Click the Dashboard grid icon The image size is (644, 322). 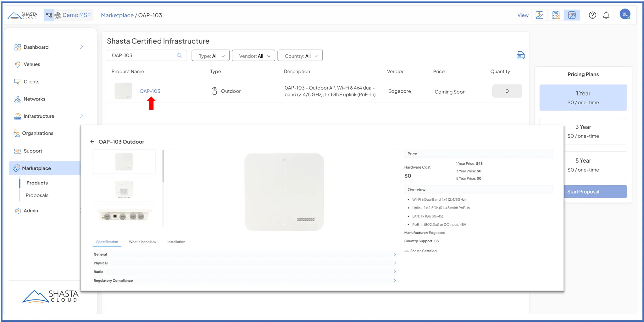click(x=18, y=47)
